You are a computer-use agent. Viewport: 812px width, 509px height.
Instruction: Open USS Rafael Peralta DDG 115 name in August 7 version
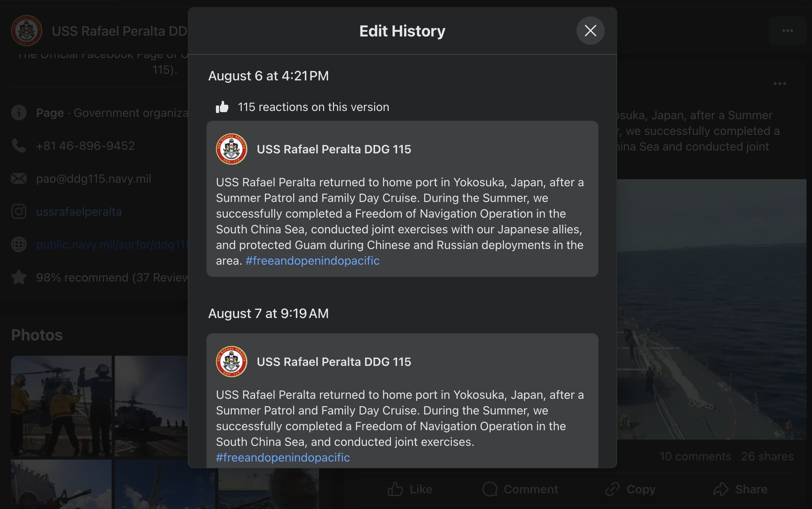334,362
